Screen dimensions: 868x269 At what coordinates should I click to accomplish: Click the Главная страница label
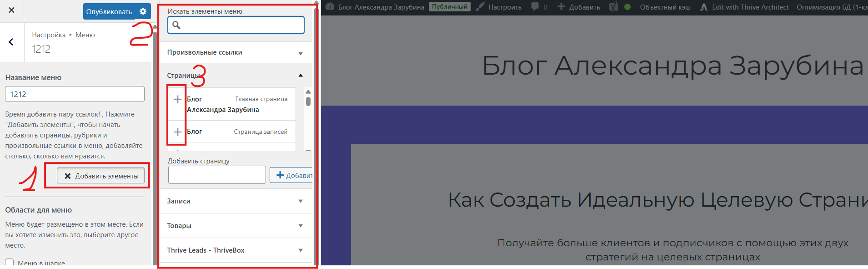point(261,99)
